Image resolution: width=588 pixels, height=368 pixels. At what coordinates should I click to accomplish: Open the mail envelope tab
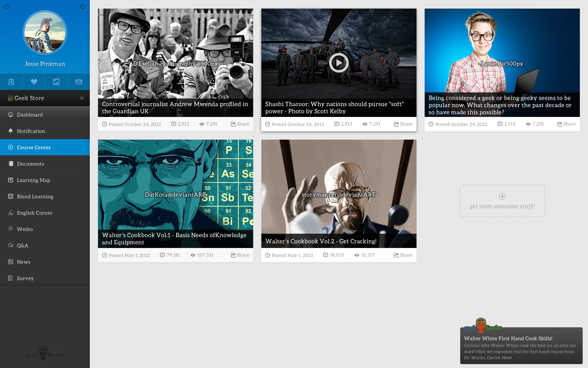point(79,82)
